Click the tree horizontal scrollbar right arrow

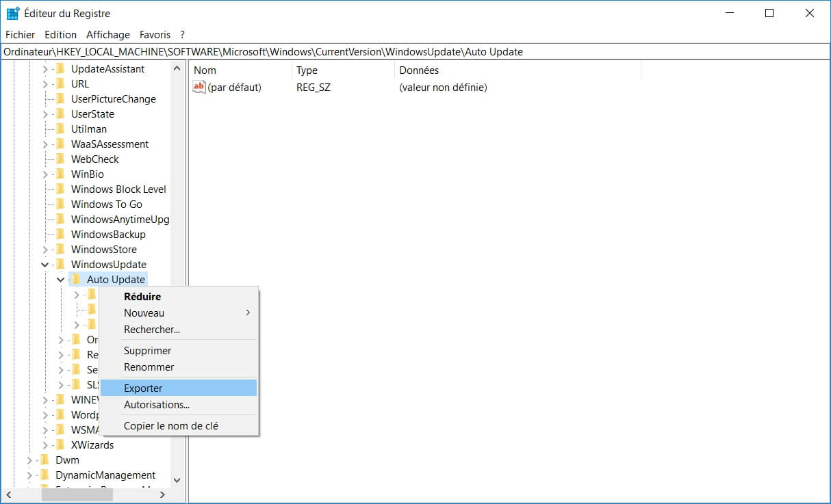pyautogui.click(x=163, y=494)
